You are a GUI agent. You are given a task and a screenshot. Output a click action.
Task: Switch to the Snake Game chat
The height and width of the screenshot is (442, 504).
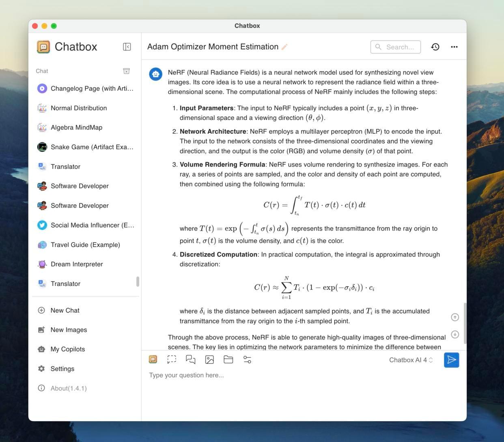tap(87, 147)
